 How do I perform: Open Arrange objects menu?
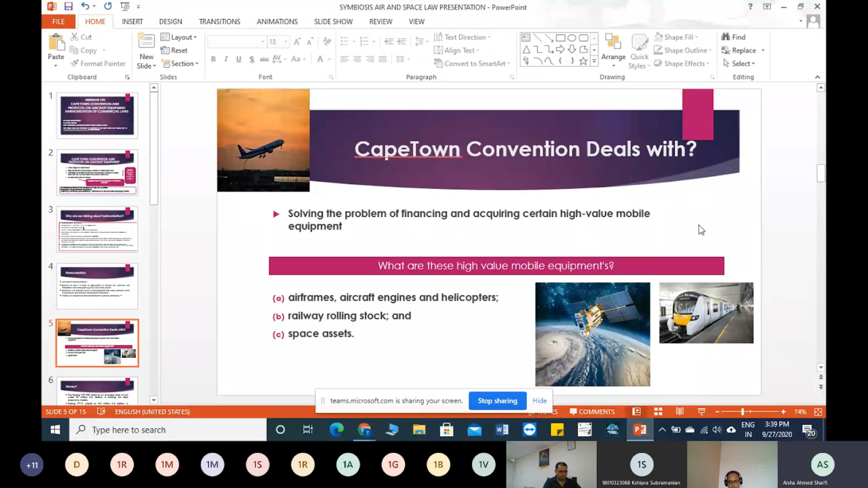pyautogui.click(x=613, y=51)
